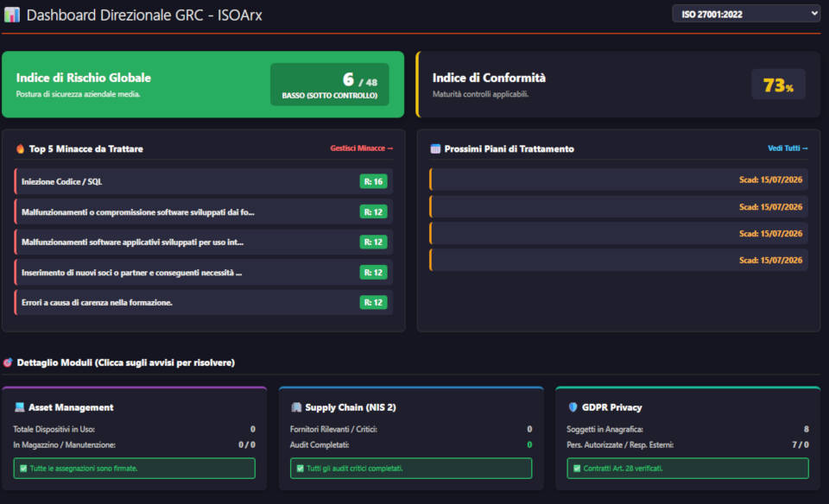Image resolution: width=829 pixels, height=504 pixels.
Task: Open the Malfunzionamenti o compromissione software threat row
Action: click(x=204, y=211)
